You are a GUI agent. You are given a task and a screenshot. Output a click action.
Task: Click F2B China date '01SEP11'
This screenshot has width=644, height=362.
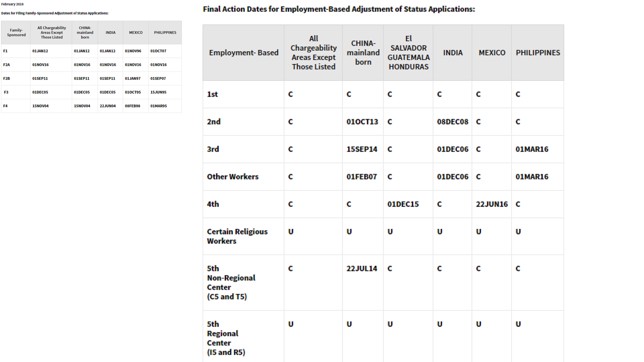82,78
